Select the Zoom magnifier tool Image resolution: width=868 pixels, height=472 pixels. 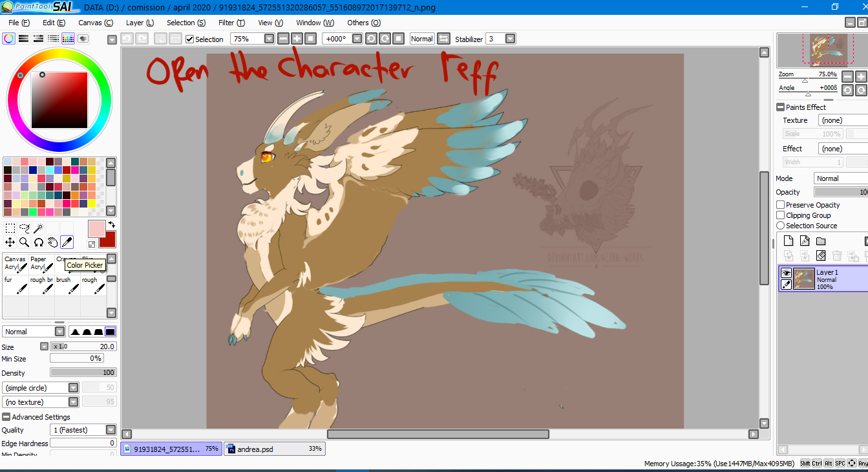tap(25, 242)
